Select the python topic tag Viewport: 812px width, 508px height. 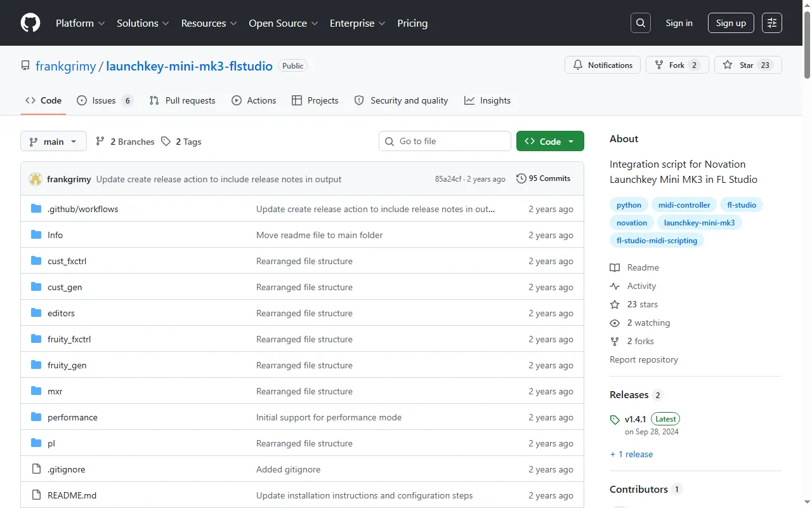[x=629, y=204]
